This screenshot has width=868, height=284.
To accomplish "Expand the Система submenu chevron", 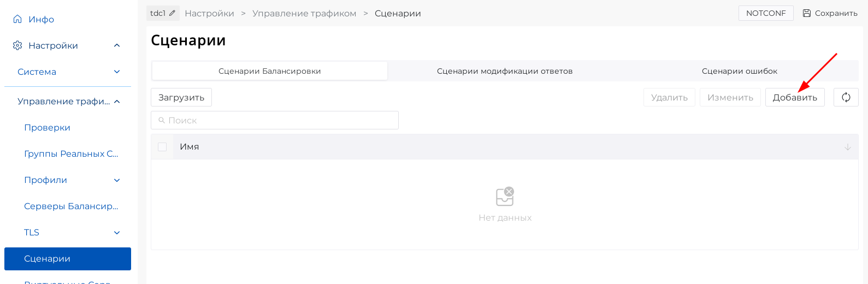I will coord(117,72).
